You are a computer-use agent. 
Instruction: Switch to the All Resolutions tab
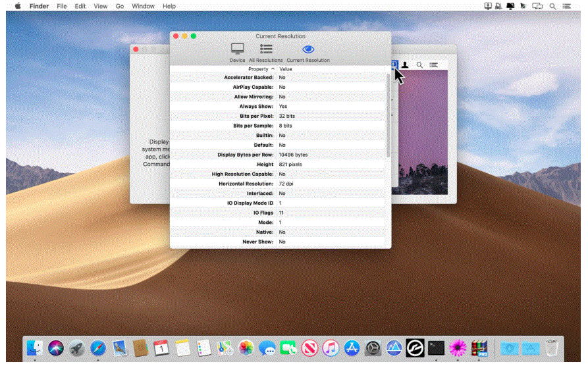(x=266, y=53)
